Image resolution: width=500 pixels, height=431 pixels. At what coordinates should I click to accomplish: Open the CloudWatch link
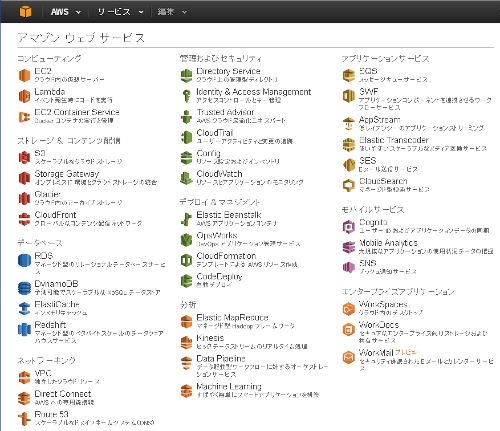coord(219,174)
